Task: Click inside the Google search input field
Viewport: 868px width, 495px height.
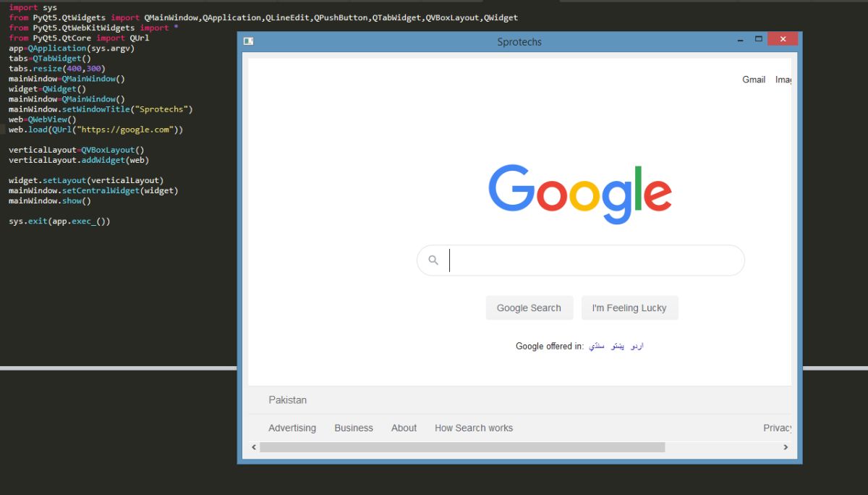Action: 581,261
